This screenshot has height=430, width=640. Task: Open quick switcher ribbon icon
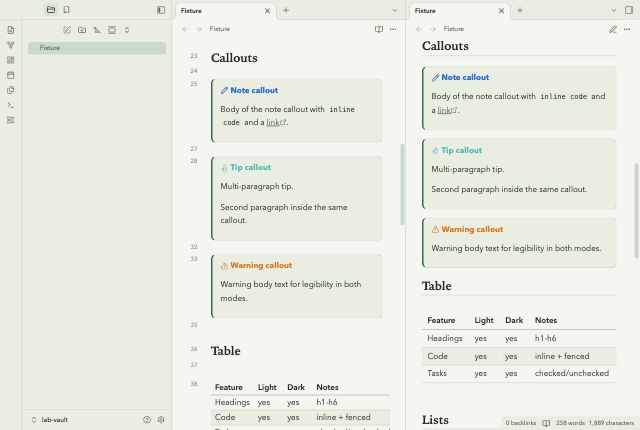click(x=11, y=30)
